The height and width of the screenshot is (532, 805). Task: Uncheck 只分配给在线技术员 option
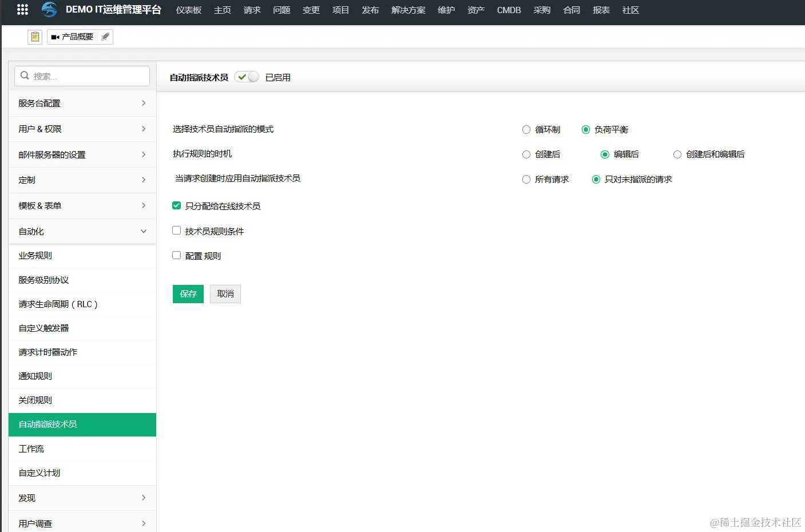[176, 205]
